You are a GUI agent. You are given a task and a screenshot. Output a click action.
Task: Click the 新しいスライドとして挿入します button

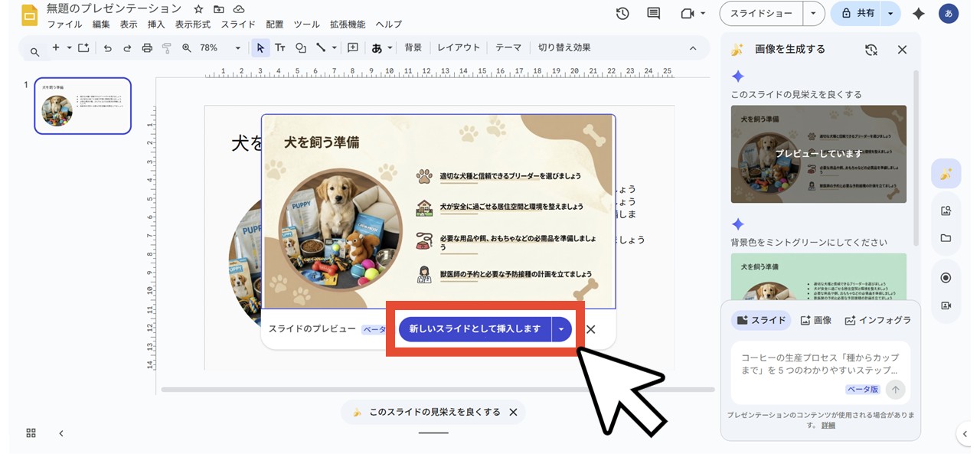(x=474, y=328)
